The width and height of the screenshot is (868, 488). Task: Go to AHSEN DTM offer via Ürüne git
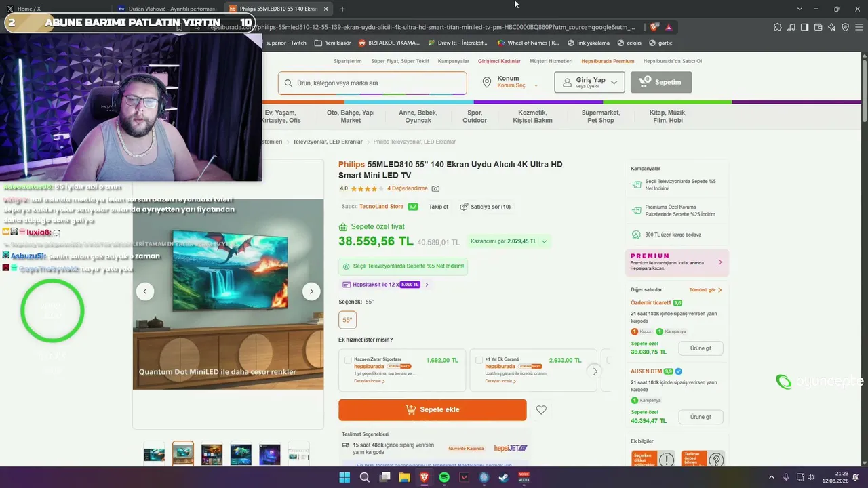tap(701, 417)
